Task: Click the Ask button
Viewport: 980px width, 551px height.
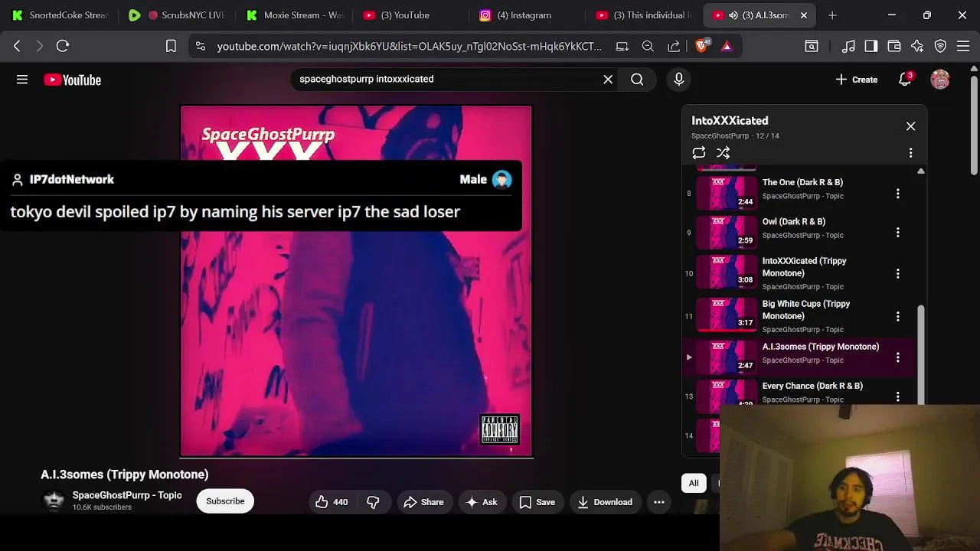Action: [482, 502]
